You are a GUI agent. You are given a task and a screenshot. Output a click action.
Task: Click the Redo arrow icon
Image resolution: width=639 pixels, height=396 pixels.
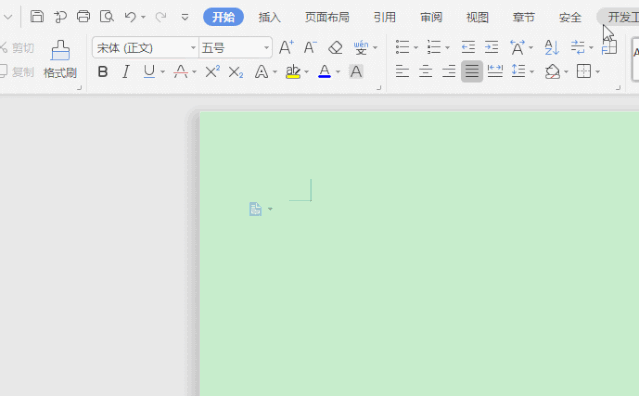[x=161, y=17]
